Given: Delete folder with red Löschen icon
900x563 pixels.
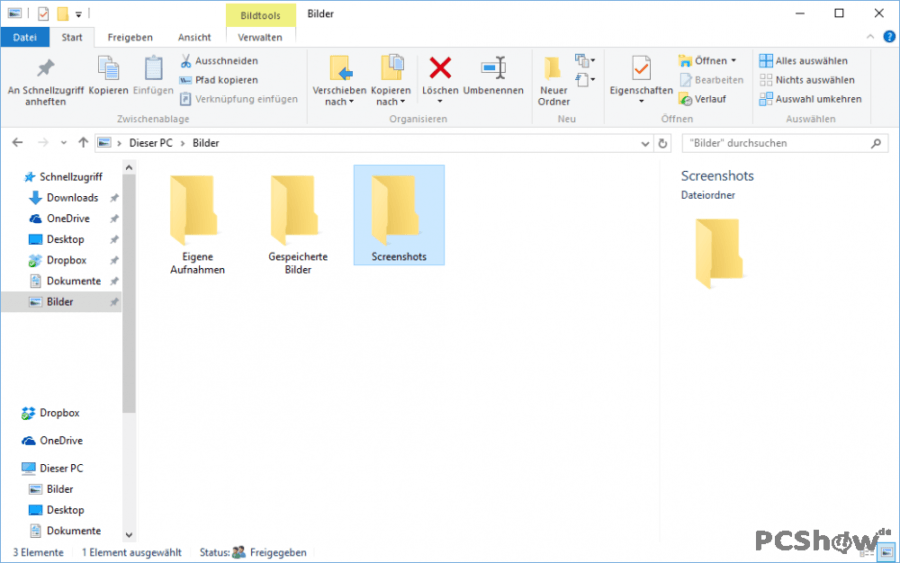Looking at the screenshot, I should tap(440, 68).
